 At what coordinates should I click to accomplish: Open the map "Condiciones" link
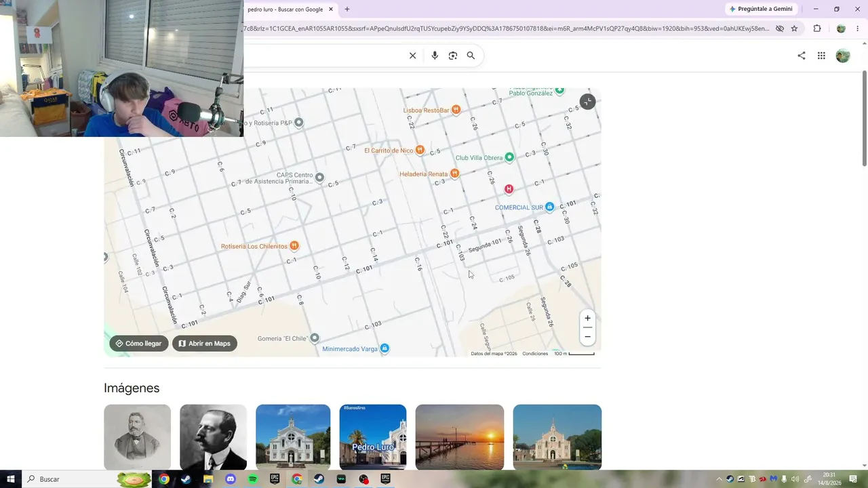535,354
